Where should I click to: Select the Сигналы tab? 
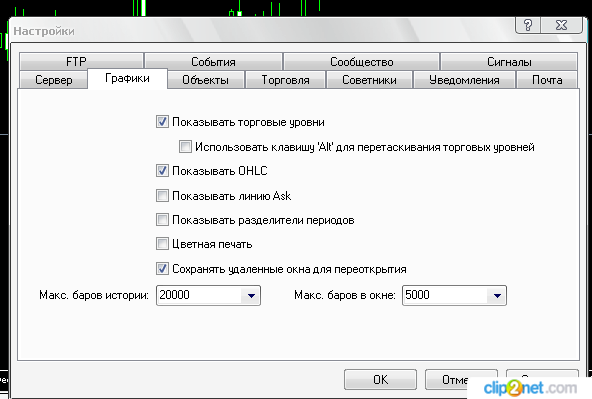click(x=509, y=61)
